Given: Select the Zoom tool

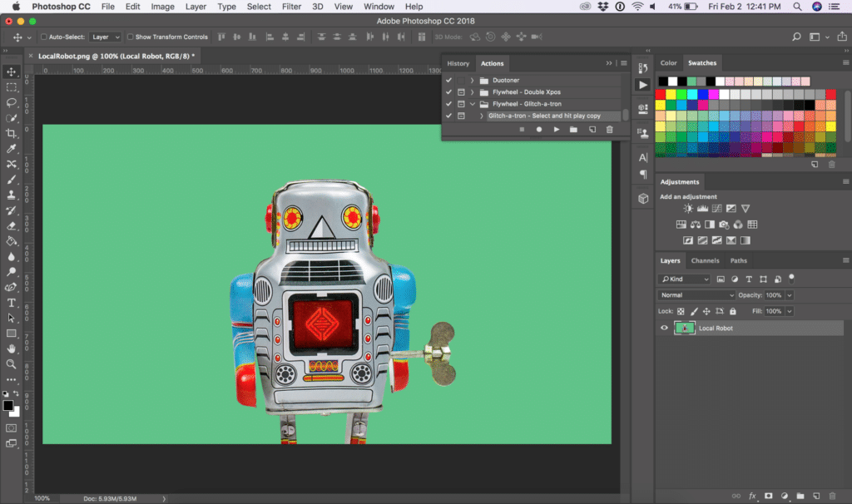Looking at the screenshot, I should point(12,364).
